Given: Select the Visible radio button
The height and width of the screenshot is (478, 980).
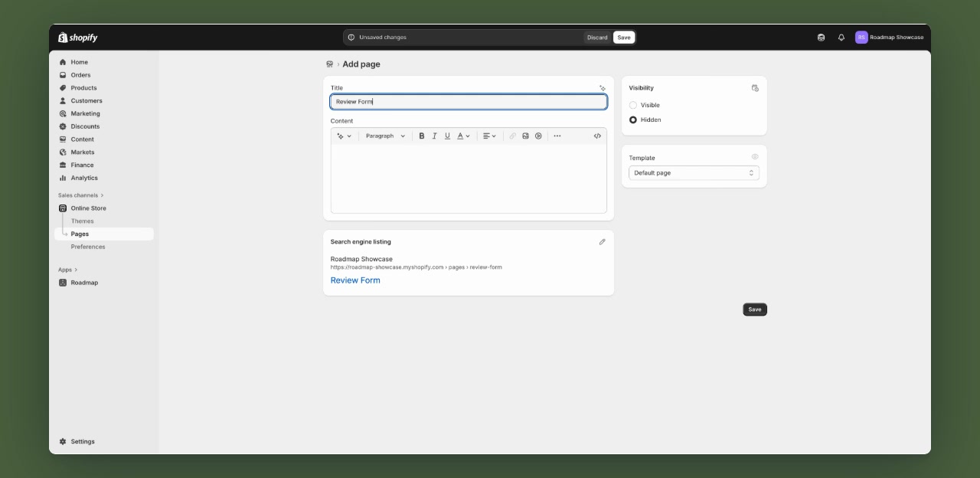Looking at the screenshot, I should tap(633, 105).
